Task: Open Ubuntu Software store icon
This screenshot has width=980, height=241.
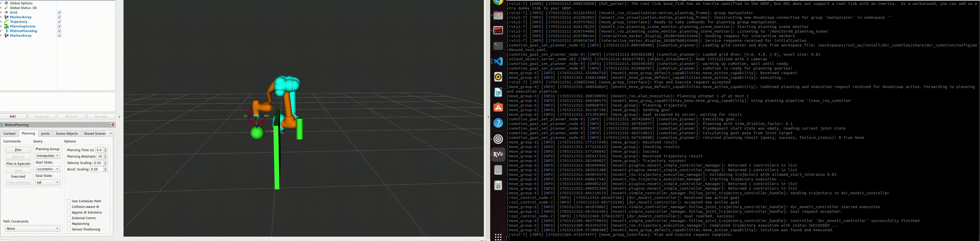Action: tap(498, 108)
